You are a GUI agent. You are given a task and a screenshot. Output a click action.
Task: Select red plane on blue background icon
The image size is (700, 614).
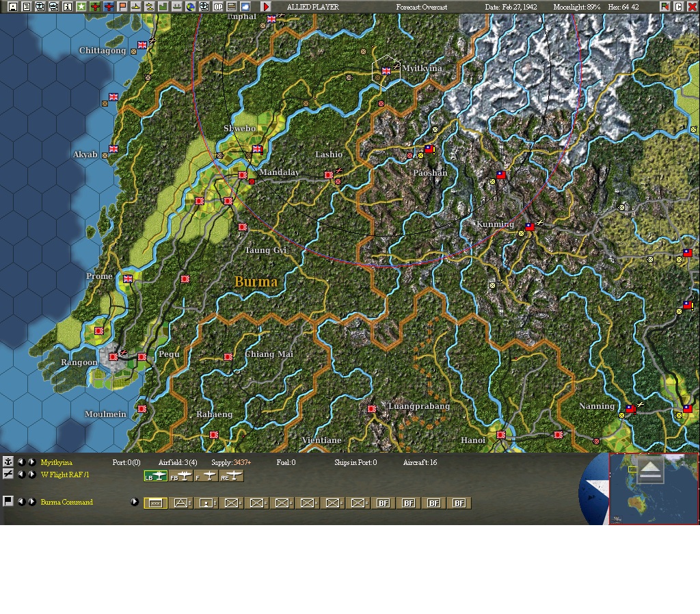pos(109,6)
